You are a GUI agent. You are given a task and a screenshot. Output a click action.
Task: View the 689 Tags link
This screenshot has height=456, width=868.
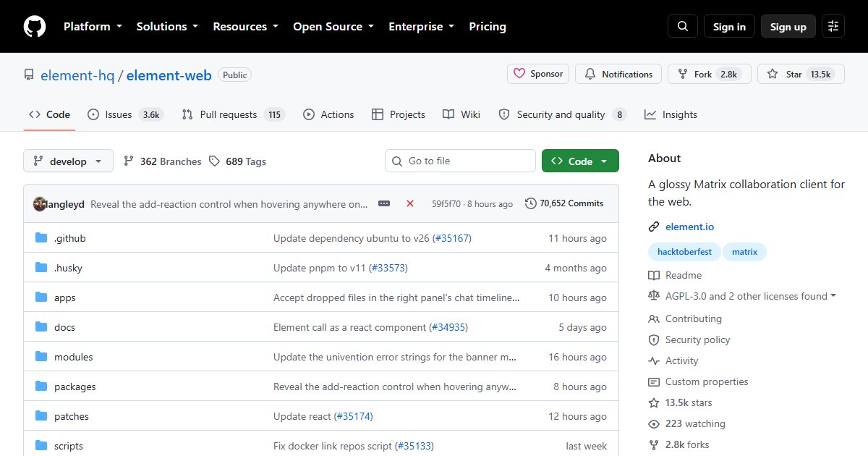pyautogui.click(x=238, y=161)
